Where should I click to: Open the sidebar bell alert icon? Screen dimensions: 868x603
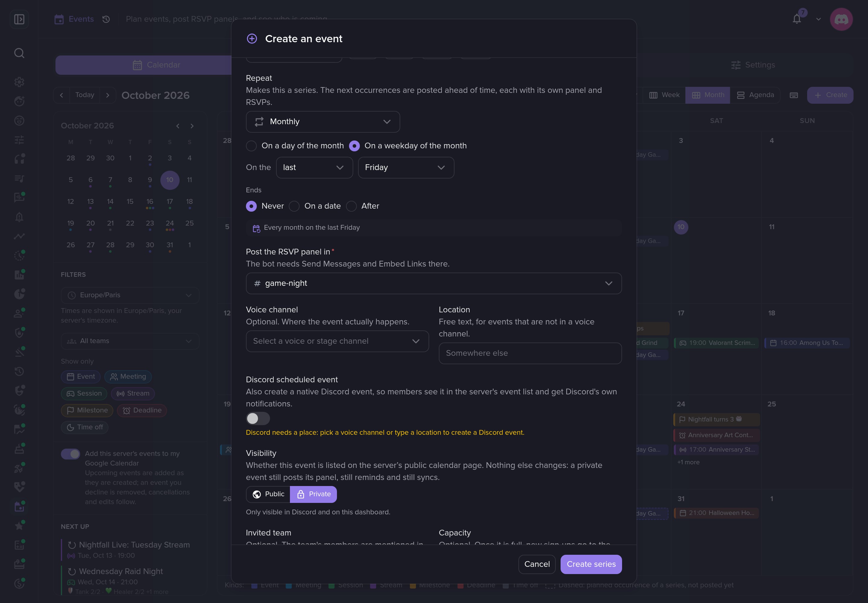19,217
